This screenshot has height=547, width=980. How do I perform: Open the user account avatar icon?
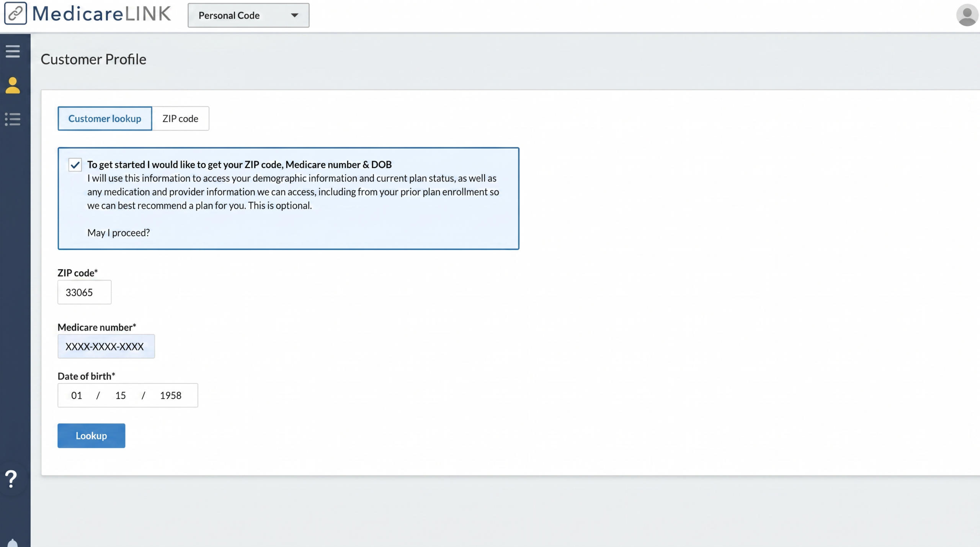pyautogui.click(x=967, y=15)
